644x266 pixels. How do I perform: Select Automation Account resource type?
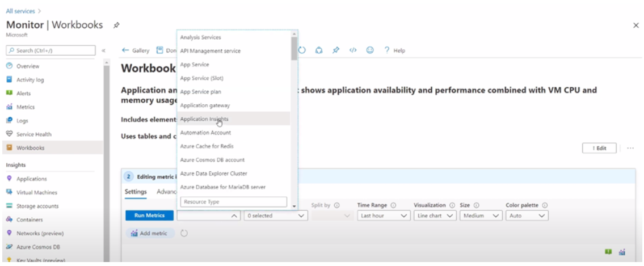point(233,133)
